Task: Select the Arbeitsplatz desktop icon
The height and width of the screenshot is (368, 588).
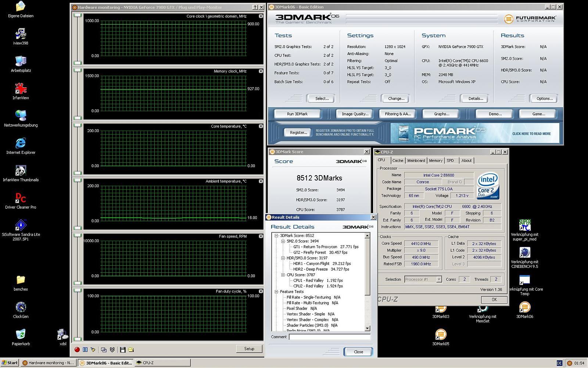Action: (x=21, y=64)
